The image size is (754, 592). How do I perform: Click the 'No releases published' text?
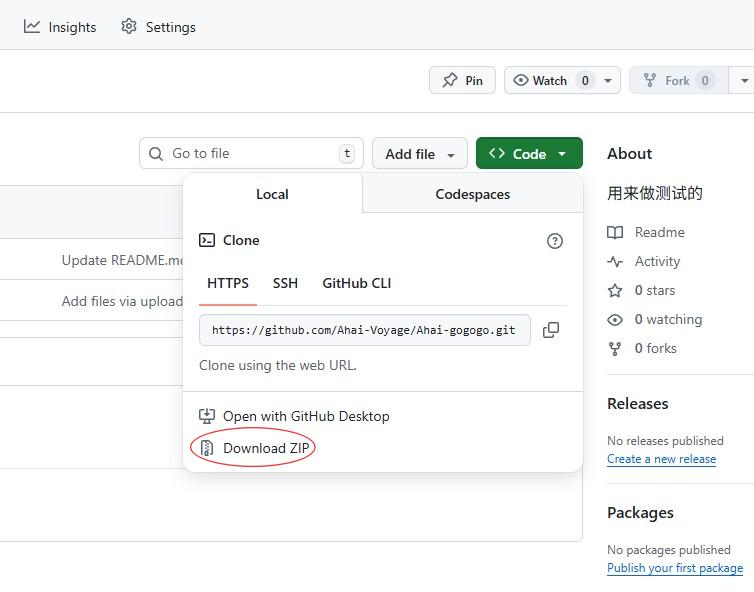[x=665, y=441]
